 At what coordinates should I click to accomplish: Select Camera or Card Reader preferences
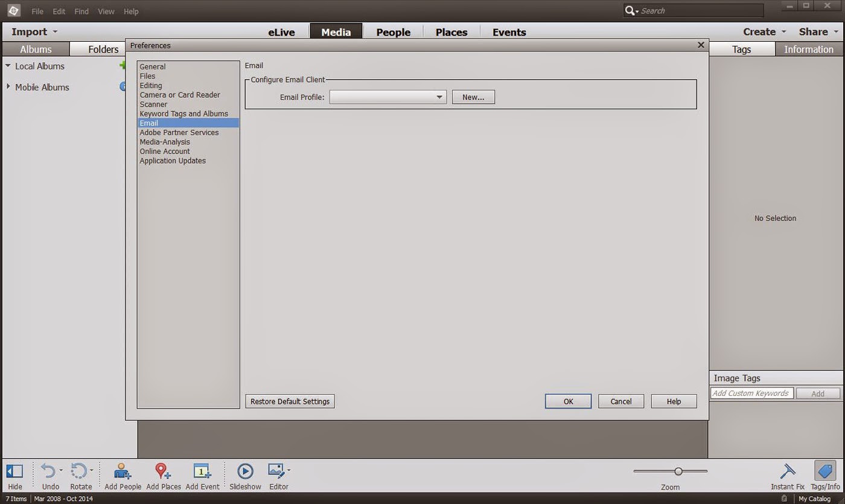(x=188, y=95)
